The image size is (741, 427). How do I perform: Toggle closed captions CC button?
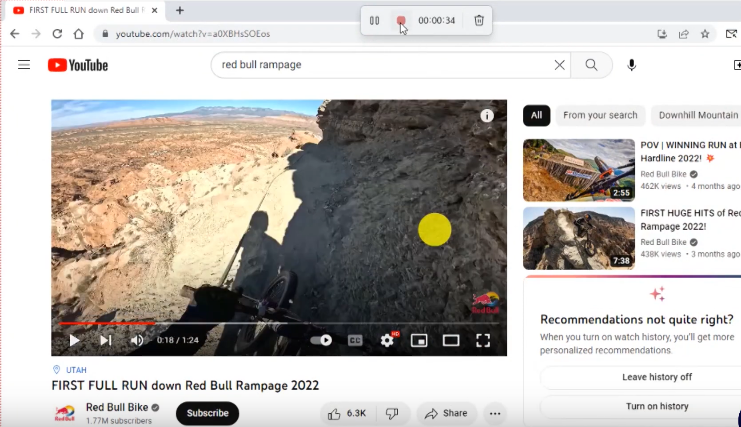354,340
